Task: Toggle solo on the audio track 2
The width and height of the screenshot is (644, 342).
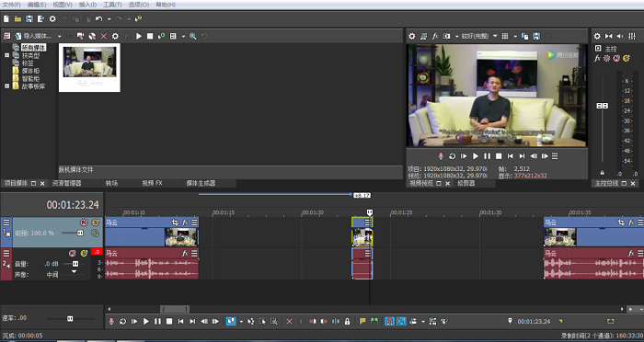Action: pos(84,253)
